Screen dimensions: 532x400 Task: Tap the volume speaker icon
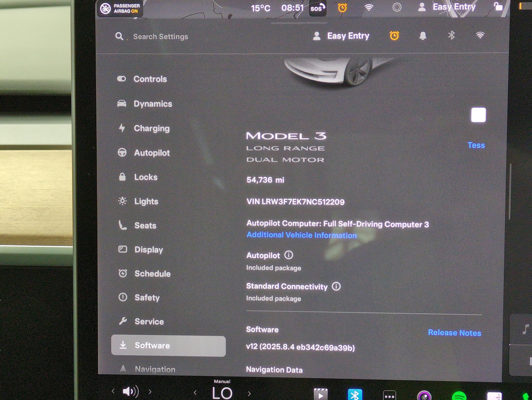pyautogui.click(x=131, y=391)
